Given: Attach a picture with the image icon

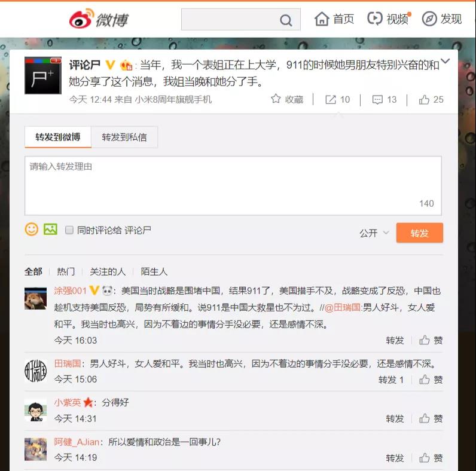Looking at the screenshot, I should [x=50, y=230].
